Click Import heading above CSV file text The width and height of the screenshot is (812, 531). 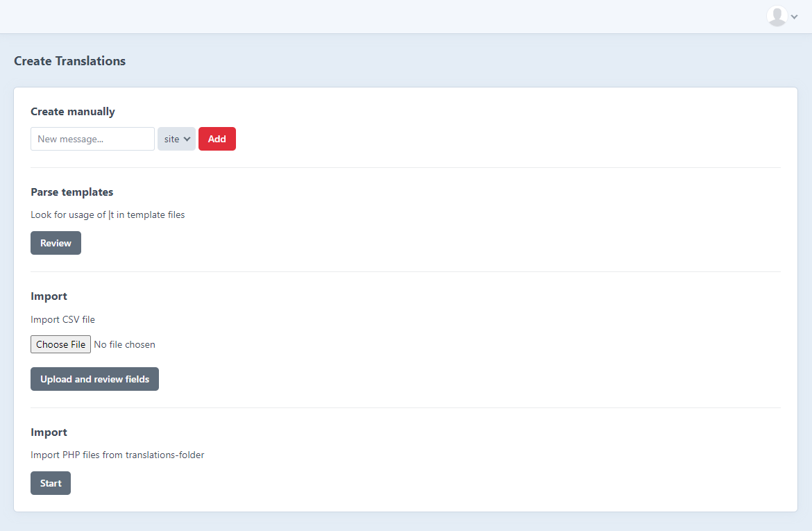click(49, 296)
